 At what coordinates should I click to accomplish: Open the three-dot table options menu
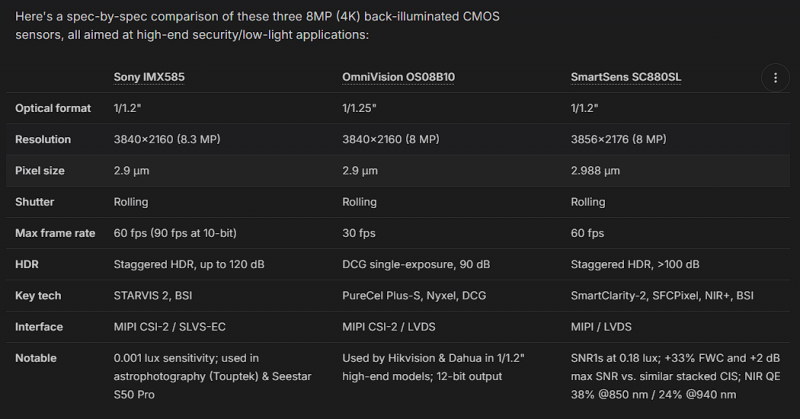click(775, 78)
